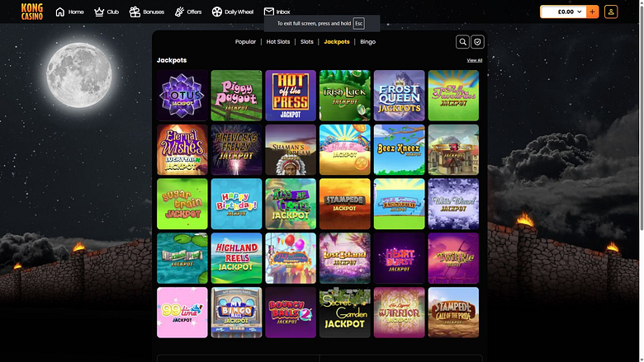Image resolution: width=644 pixels, height=362 pixels.
Task: Click the orange plus deposit button
Action: click(x=592, y=12)
